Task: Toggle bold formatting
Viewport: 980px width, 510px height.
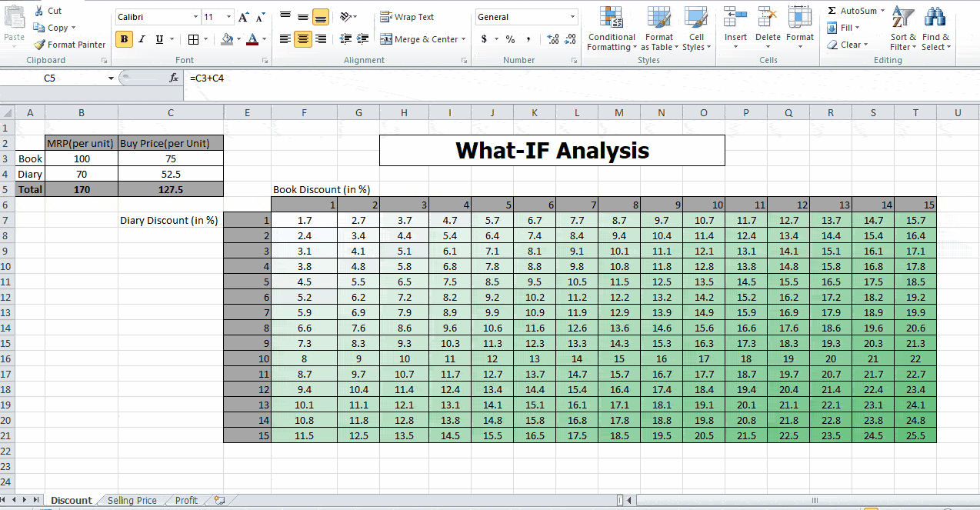Action: click(124, 38)
